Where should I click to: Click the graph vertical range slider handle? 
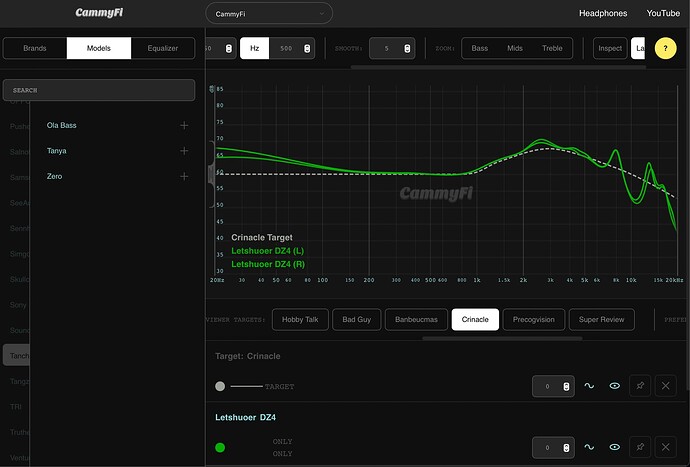(x=212, y=175)
